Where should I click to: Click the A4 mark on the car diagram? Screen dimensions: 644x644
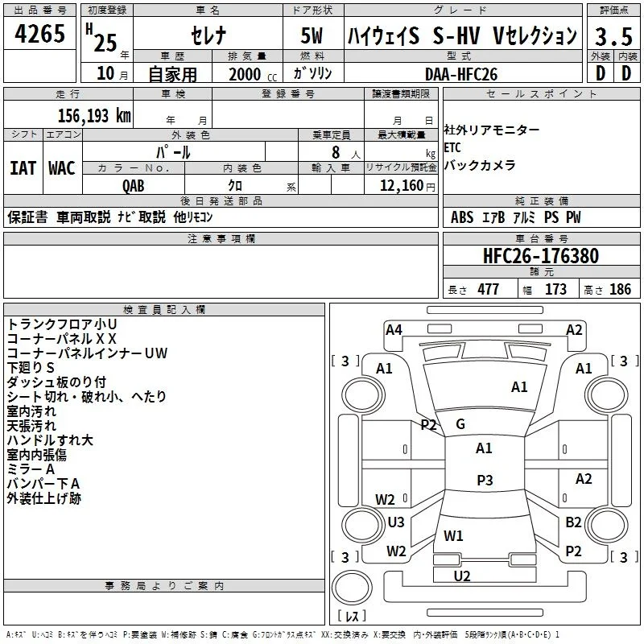(x=394, y=330)
